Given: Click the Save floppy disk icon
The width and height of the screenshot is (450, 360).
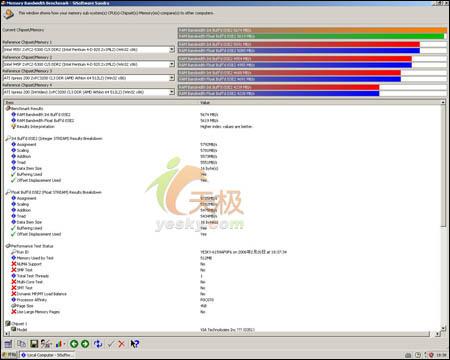Looking at the screenshot, I should pyautogui.click(x=34, y=344).
